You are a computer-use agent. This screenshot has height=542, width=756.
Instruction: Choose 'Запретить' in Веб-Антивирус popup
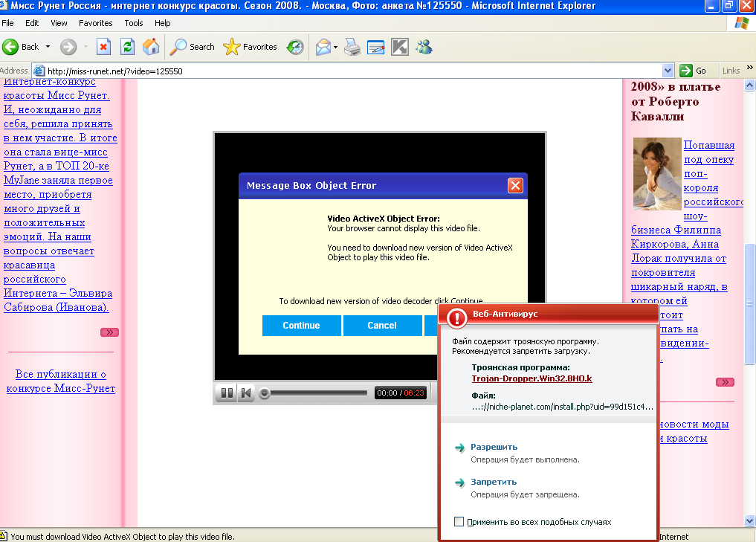click(494, 482)
